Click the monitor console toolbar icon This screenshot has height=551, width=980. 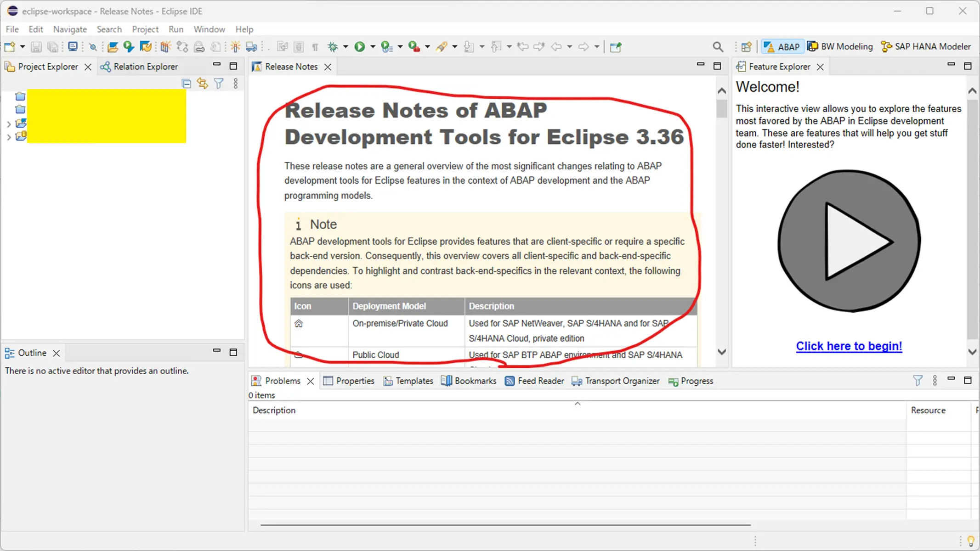coord(73,46)
